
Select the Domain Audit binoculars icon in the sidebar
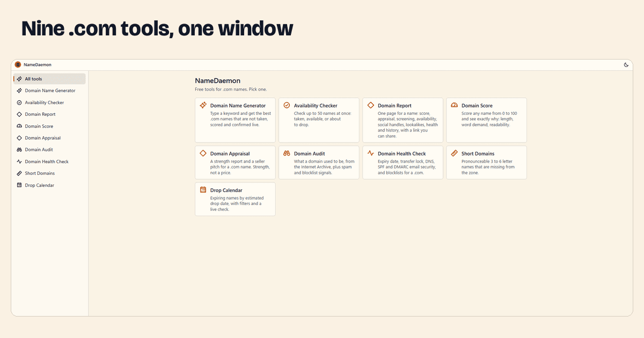pos(19,150)
